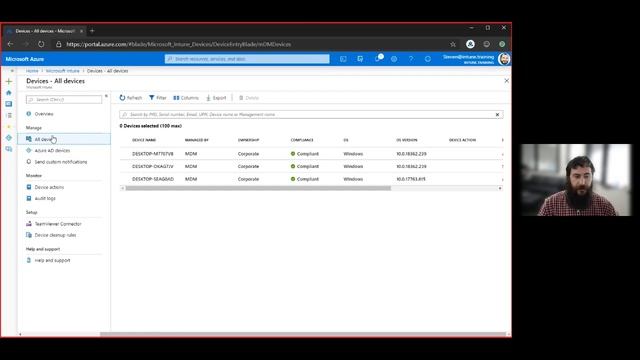
Task: Click the device search field
Action: click(311, 115)
